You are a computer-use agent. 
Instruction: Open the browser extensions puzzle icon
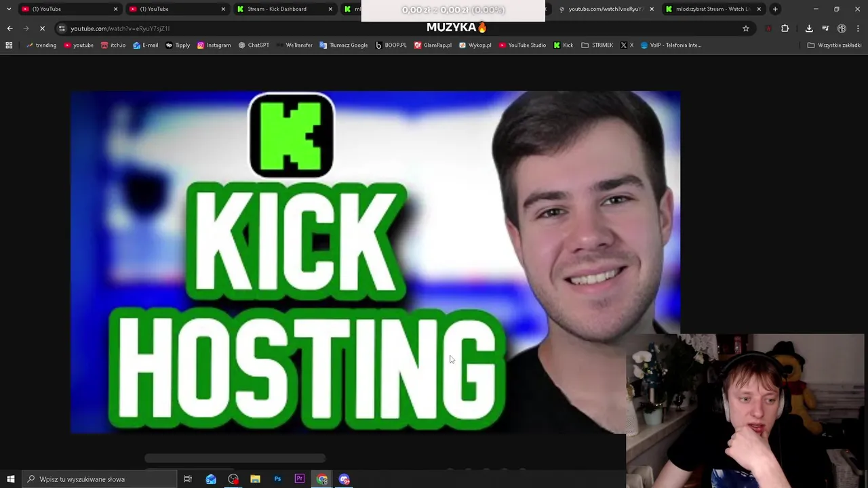click(x=785, y=28)
